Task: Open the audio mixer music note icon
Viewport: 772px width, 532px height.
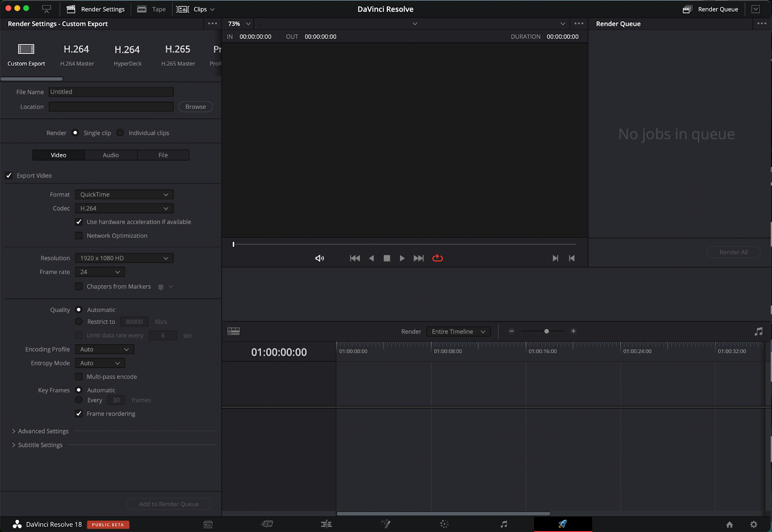Action: pyautogui.click(x=758, y=331)
